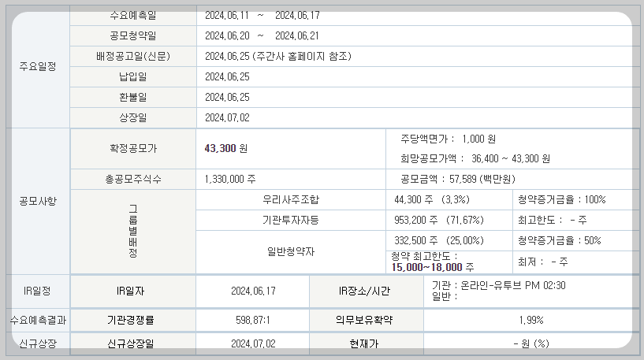
Task: Select the 신규상장일 label
Action: pos(130,343)
